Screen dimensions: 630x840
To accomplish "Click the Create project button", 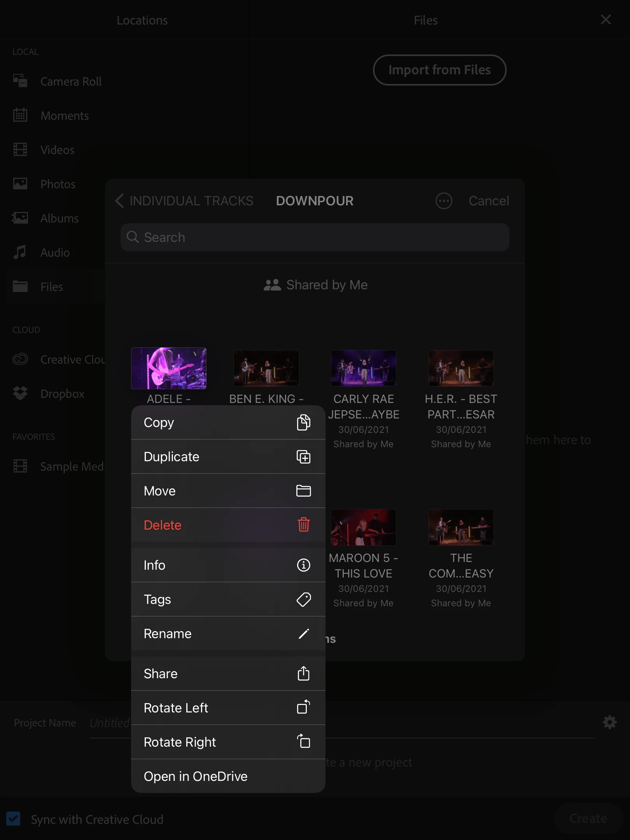I will click(x=588, y=819).
